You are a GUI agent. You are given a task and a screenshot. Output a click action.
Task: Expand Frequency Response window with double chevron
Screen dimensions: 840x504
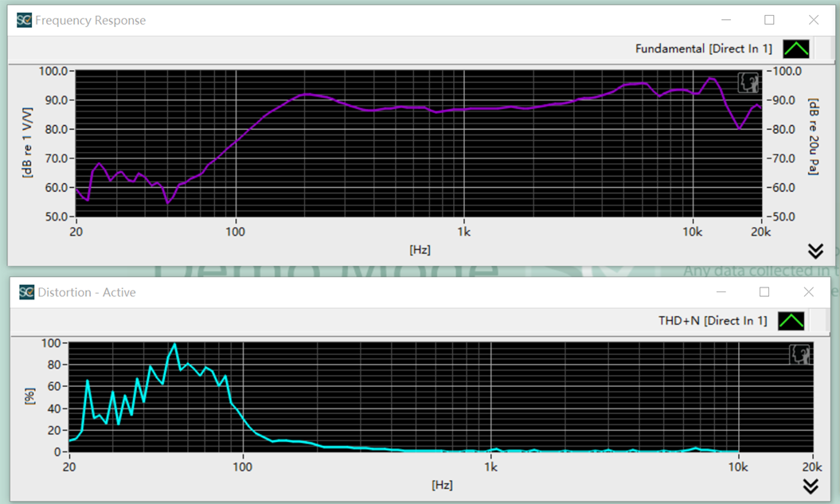point(815,251)
